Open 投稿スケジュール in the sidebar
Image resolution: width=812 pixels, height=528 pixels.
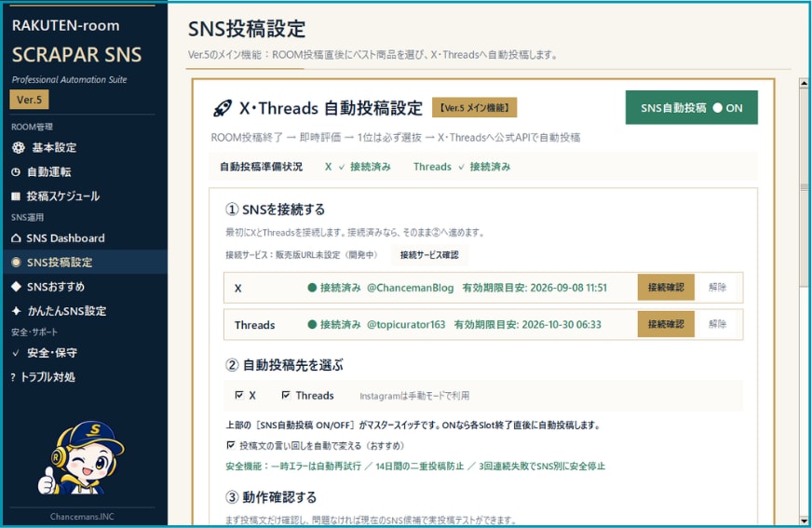(85, 196)
